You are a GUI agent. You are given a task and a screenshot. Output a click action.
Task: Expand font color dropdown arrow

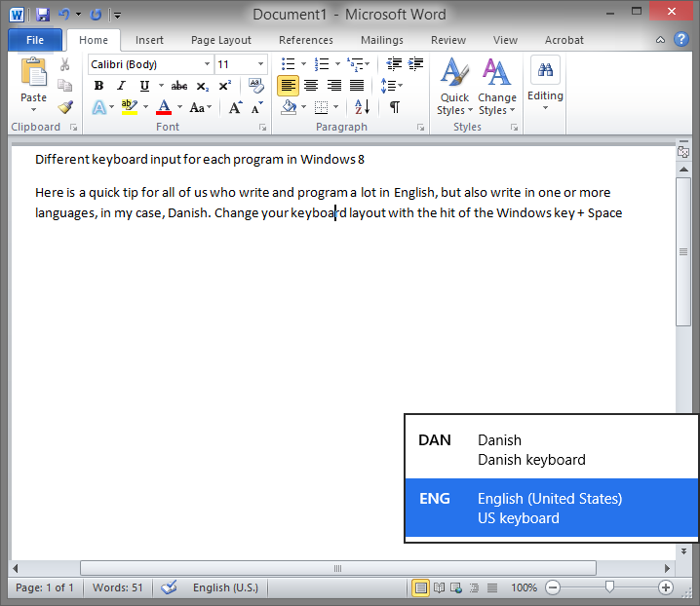(180, 107)
